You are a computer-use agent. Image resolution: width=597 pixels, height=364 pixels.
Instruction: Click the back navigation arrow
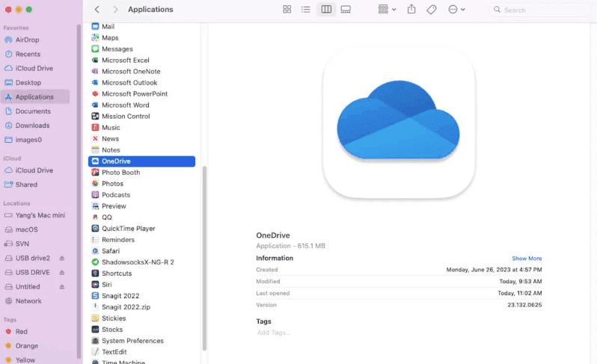[97, 10]
